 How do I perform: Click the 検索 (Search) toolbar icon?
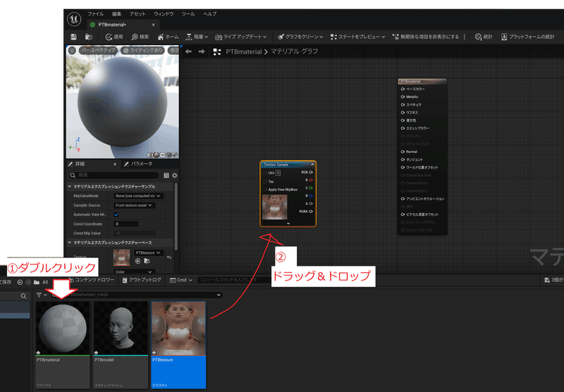point(139,37)
